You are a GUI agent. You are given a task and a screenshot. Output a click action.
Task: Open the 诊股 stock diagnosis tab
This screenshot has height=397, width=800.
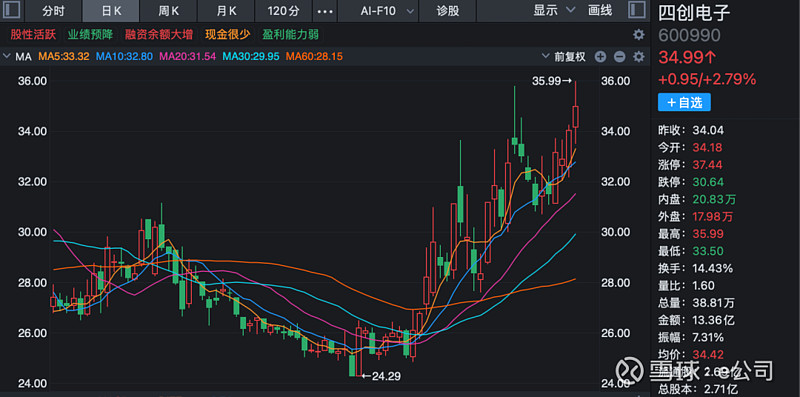point(447,11)
